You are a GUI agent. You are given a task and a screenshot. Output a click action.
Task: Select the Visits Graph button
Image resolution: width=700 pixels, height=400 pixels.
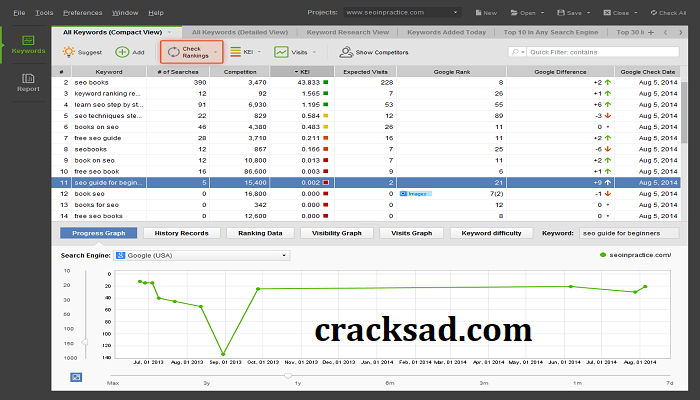point(412,233)
